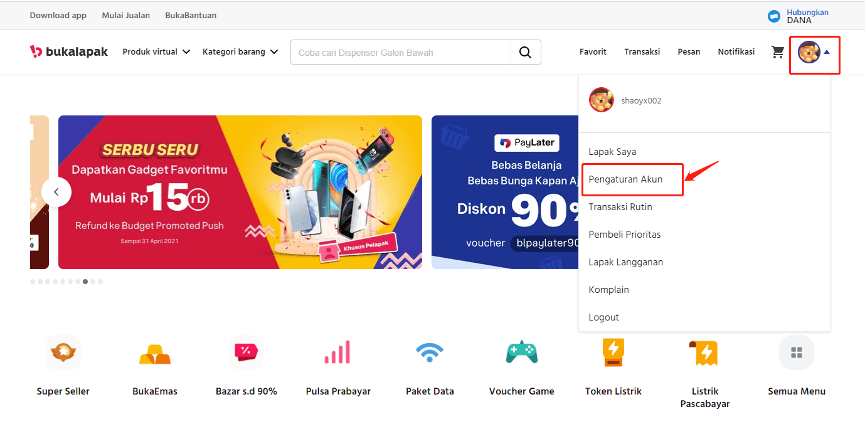The image size is (866, 424).
Task: Go to Transaksi in header
Action: [x=642, y=52]
